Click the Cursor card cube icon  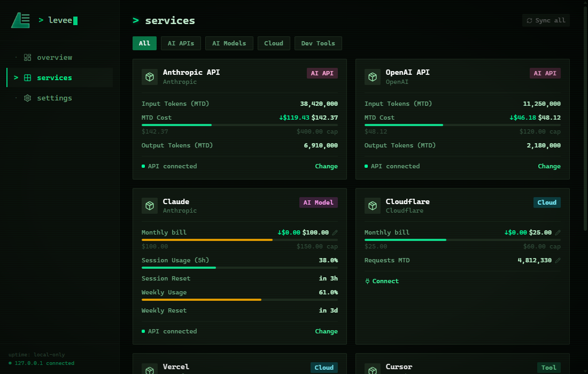pos(373,369)
